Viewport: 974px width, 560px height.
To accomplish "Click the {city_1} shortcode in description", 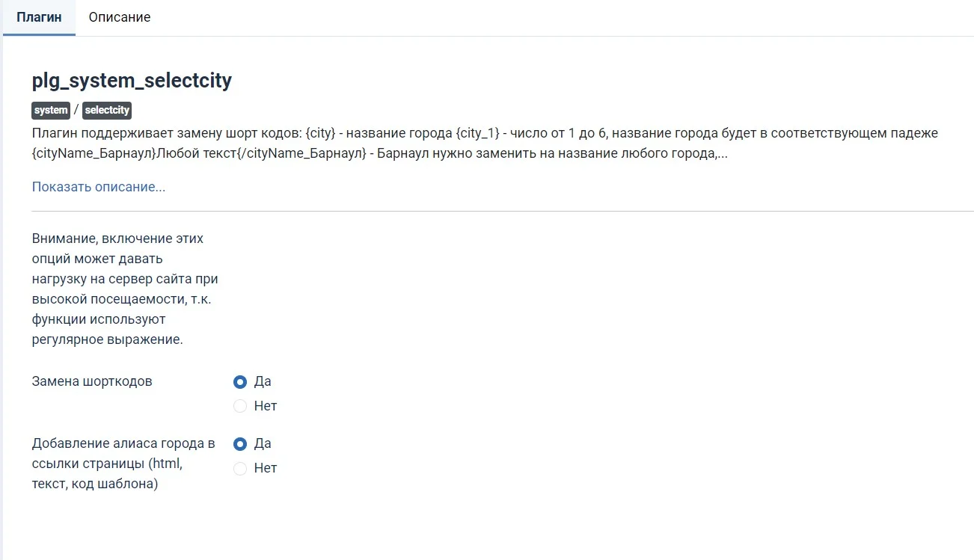I will [477, 134].
